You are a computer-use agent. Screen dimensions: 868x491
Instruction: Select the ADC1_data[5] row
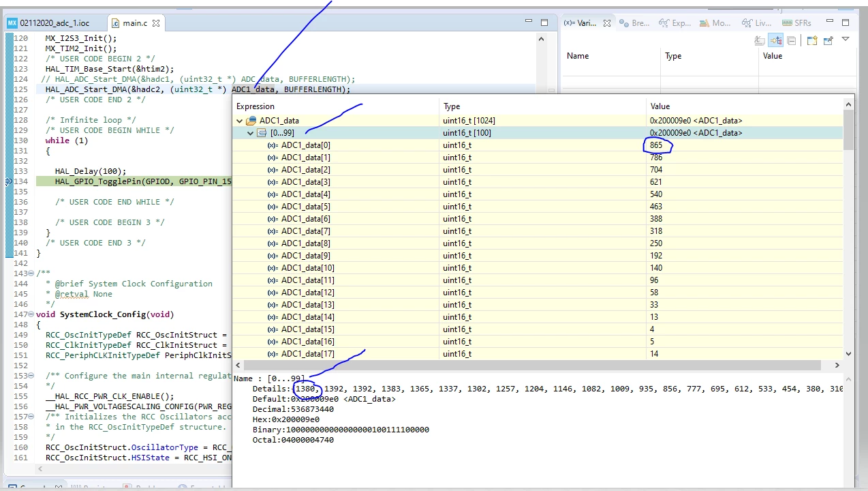pos(538,207)
